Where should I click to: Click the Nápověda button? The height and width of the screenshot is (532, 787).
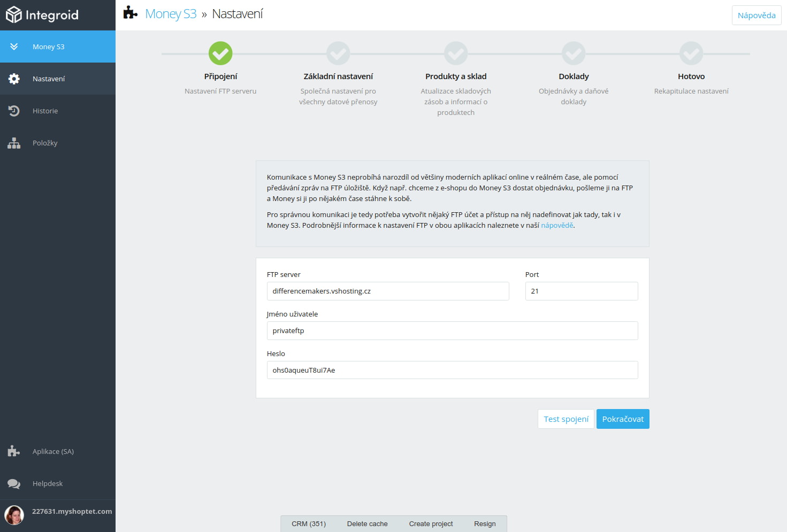pyautogui.click(x=757, y=15)
